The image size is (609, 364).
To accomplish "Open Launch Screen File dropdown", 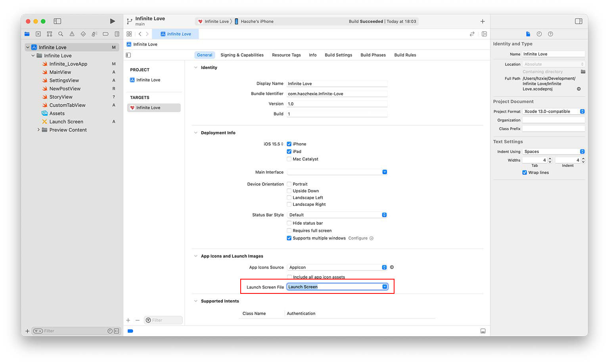I will (x=385, y=287).
